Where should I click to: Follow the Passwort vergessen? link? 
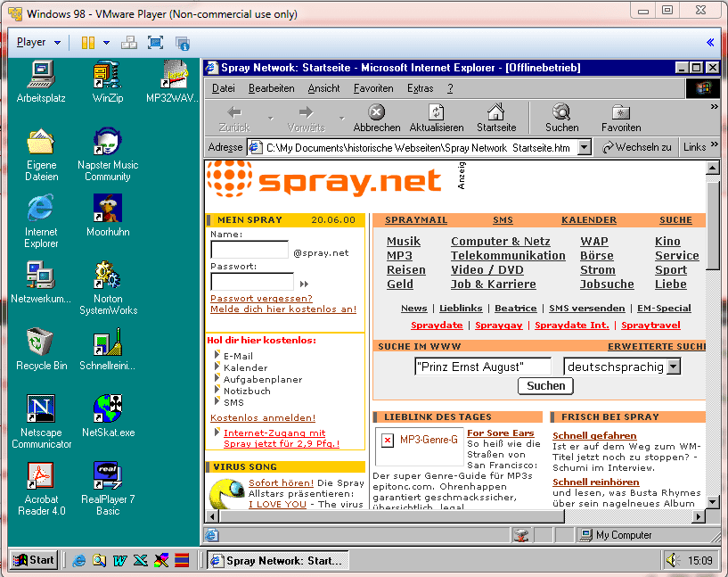click(x=261, y=298)
